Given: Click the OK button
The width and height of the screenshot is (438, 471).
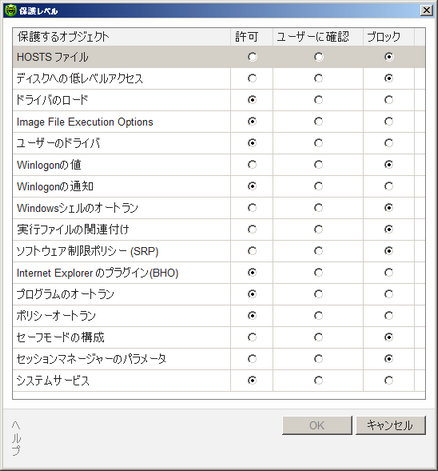Looking at the screenshot, I should [317, 425].
